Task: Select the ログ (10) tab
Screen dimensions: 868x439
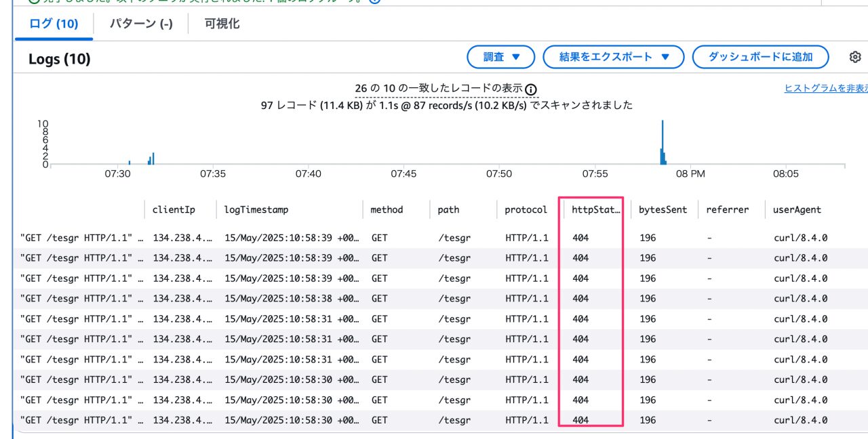Action: (x=54, y=24)
